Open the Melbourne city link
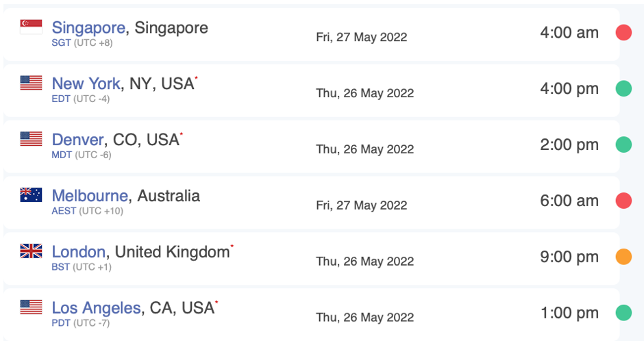The width and height of the screenshot is (644, 341). pos(90,196)
